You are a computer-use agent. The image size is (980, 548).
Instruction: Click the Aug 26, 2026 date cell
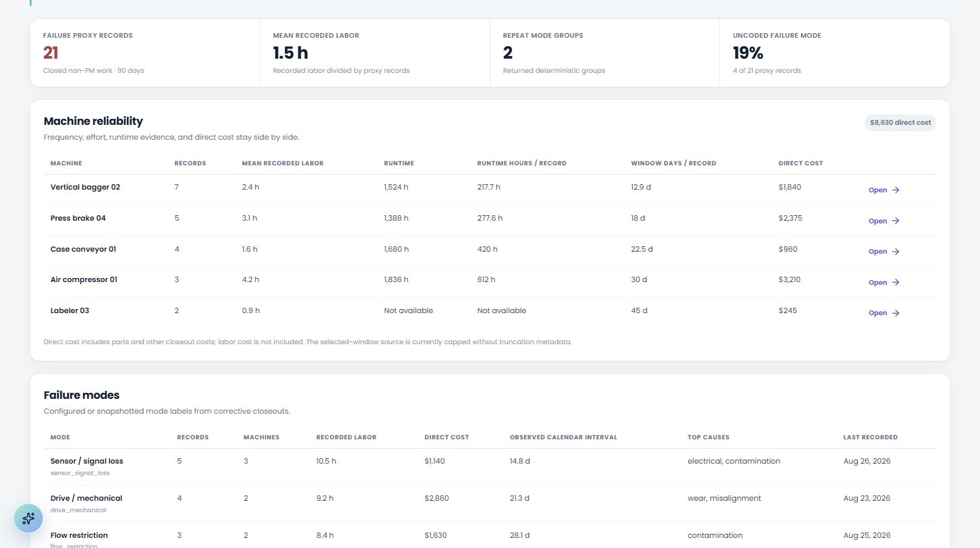pyautogui.click(x=867, y=461)
